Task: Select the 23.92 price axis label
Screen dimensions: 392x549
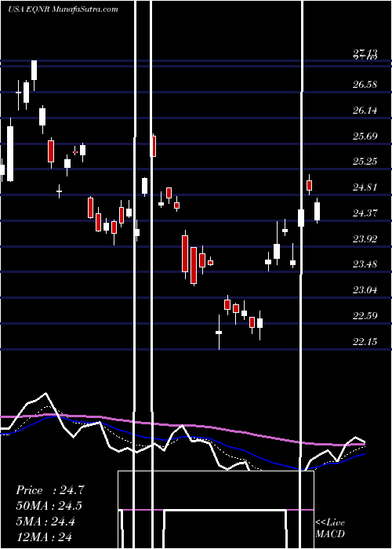Action: pyautogui.click(x=365, y=239)
